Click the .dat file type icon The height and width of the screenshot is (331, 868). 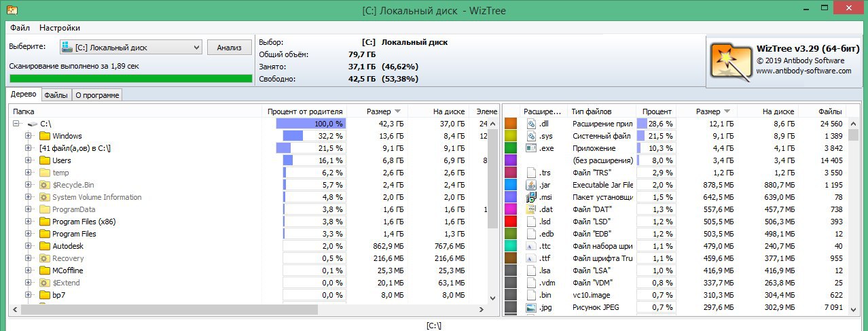tap(531, 209)
